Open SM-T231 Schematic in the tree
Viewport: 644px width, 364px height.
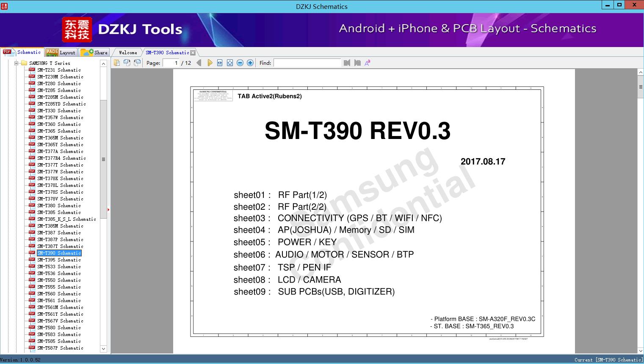59,70
